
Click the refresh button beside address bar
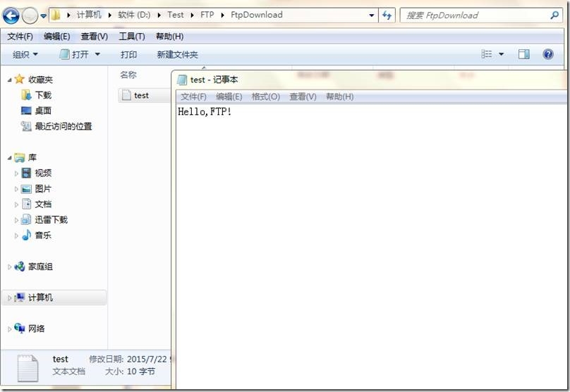tap(387, 16)
